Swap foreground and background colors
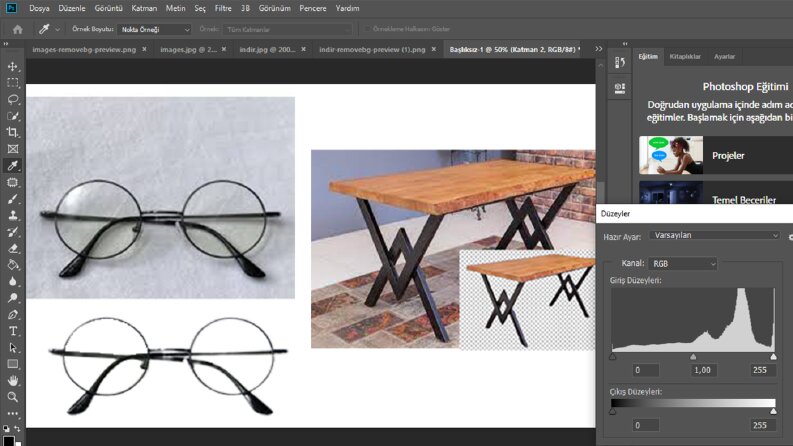793x446 pixels. click(17, 428)
